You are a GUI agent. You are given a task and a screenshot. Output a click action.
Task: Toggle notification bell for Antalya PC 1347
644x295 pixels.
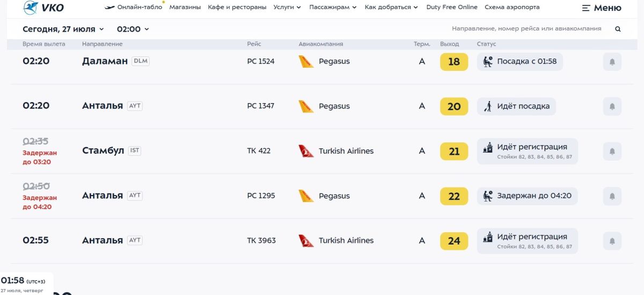coord(612,106)
